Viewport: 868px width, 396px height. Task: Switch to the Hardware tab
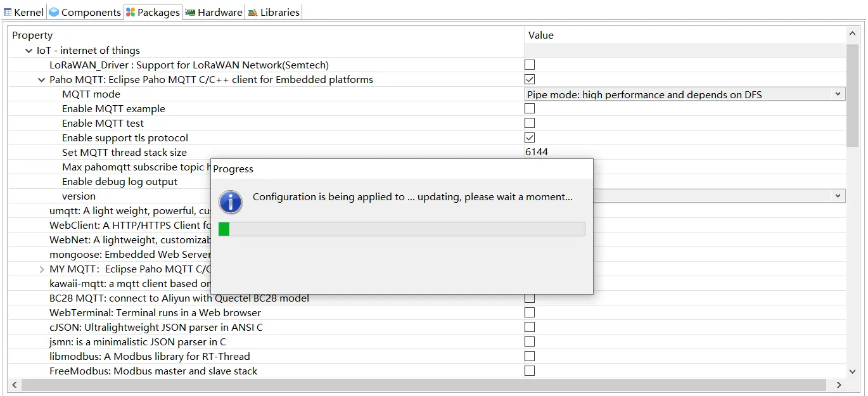[x=219, y=12]
